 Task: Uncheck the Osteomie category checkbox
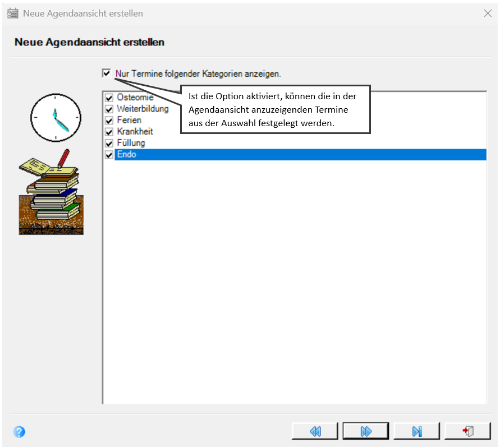[x=109, y=98]
